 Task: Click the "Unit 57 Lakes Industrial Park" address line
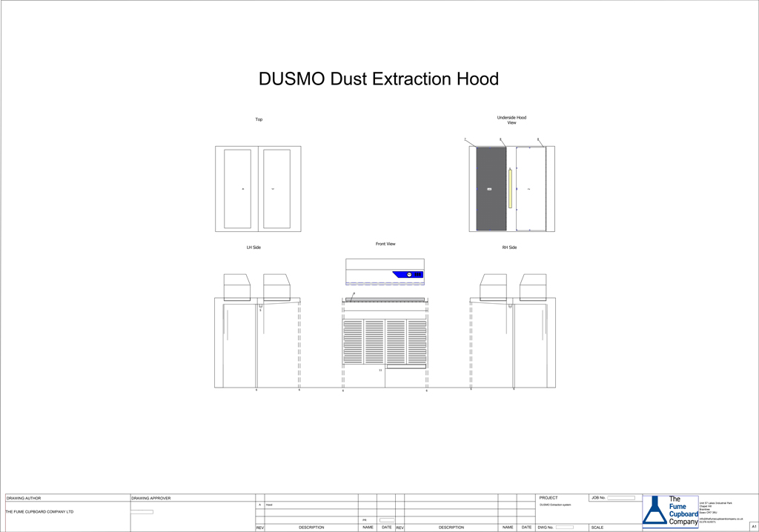click(715, 503)
